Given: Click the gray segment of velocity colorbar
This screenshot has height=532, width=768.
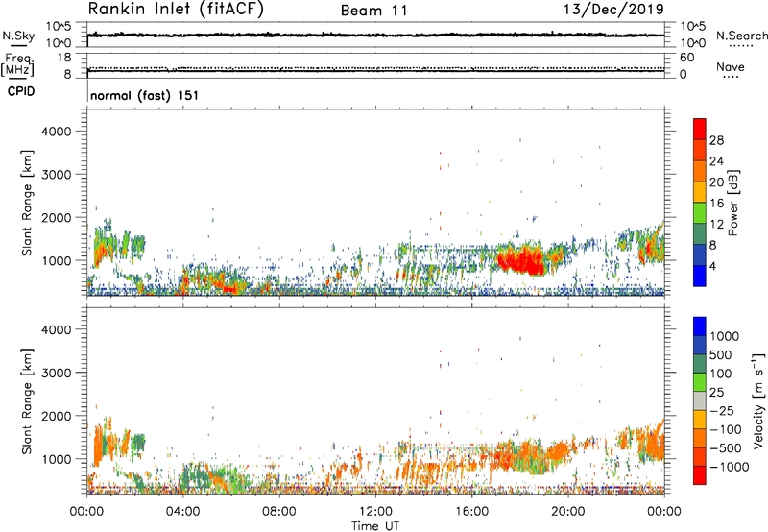Looking at the screenshot, I should pyautogui.click(x=700, y=401).
